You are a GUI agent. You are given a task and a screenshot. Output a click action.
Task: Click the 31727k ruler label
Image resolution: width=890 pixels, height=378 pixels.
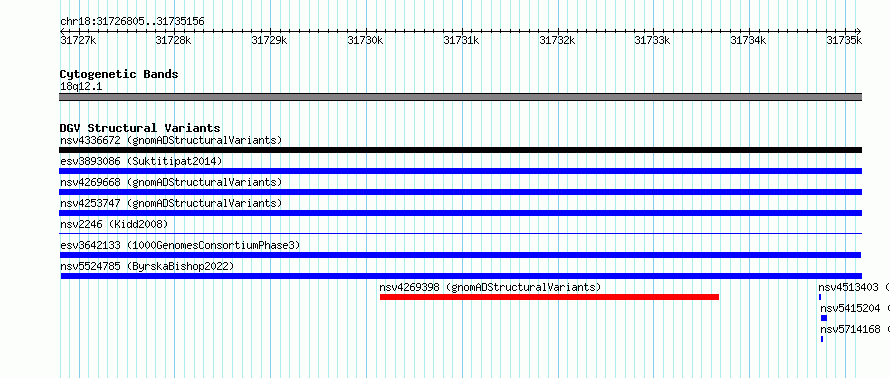point(78,40)
